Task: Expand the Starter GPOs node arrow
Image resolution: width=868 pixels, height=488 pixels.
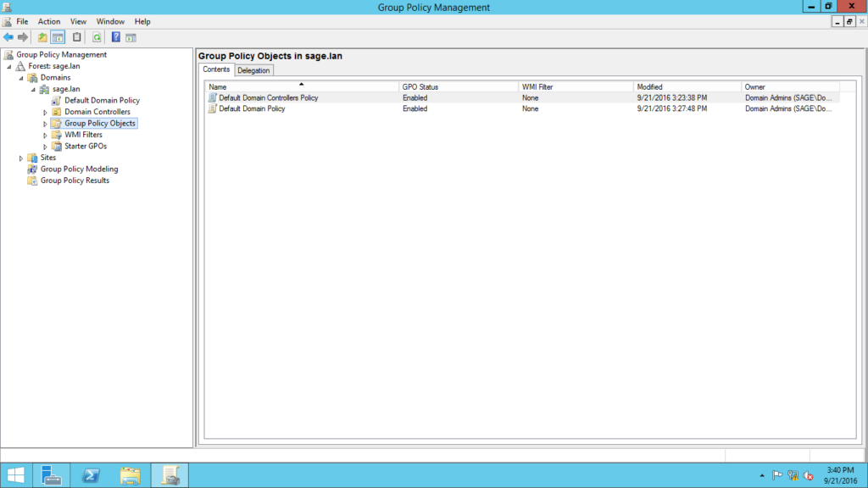Action: click(x=46, y=147)
